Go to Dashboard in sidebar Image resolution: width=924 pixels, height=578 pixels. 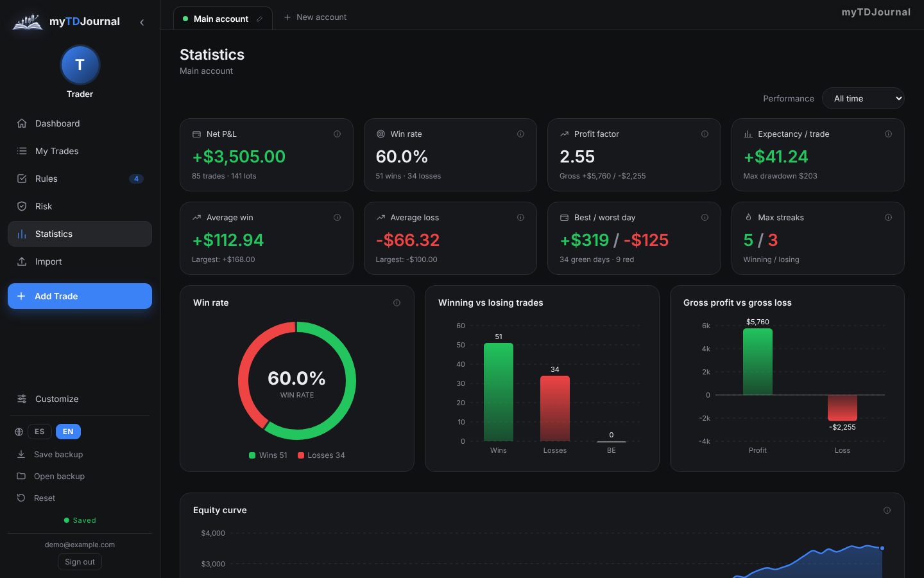[x=80, y=123]
